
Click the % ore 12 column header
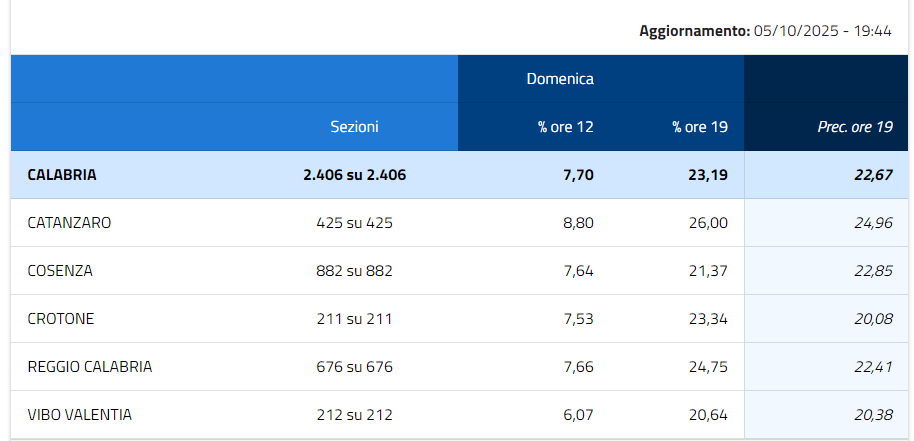[566, 127]
